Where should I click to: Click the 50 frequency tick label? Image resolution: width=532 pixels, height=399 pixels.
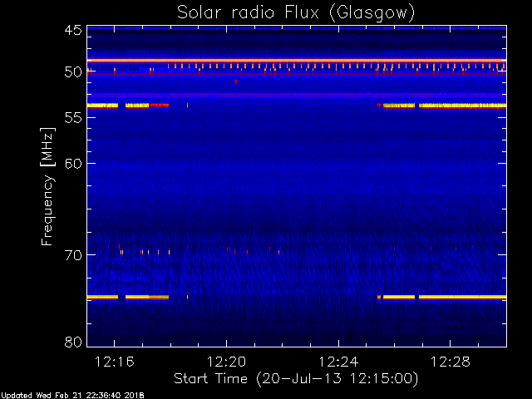click(x=73, y=72)
